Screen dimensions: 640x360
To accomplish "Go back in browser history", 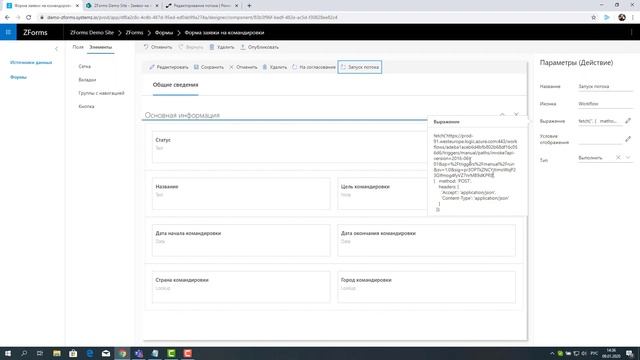I will tap(7, 18).
